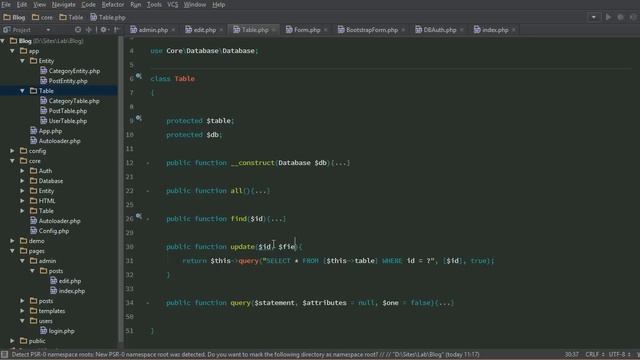Image resolution: width=640 pixels, height=360 pixels.
Task: Close the edit.php editor tab
Action: 221,30
